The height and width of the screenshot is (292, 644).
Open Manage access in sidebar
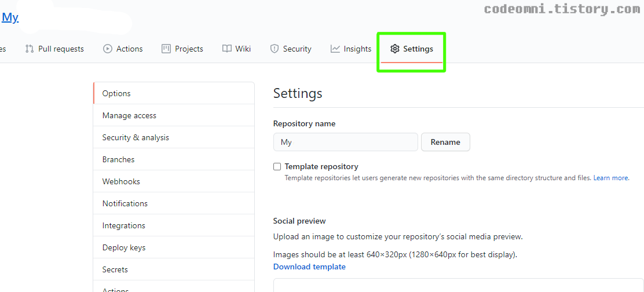pos(174,115)
